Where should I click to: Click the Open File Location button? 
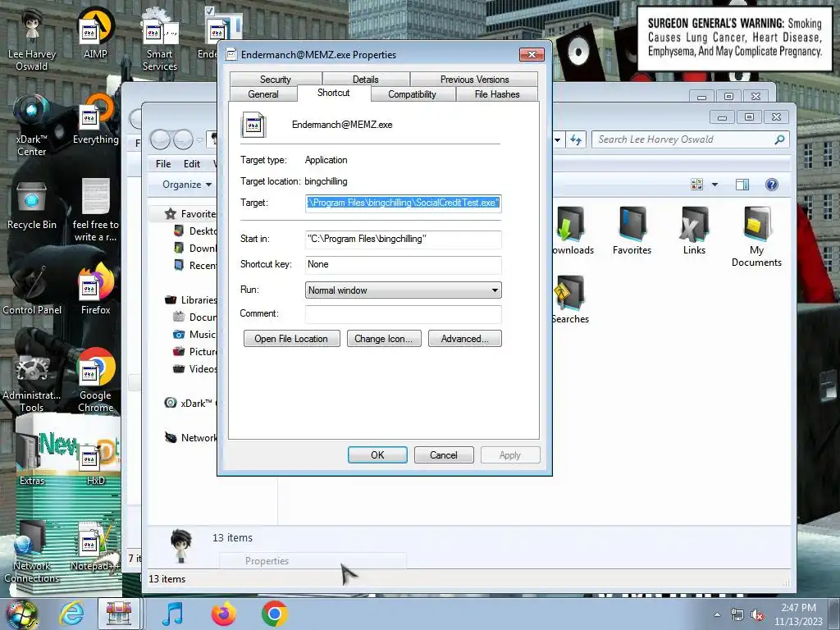pyautogui.click(x=291, y=339)
